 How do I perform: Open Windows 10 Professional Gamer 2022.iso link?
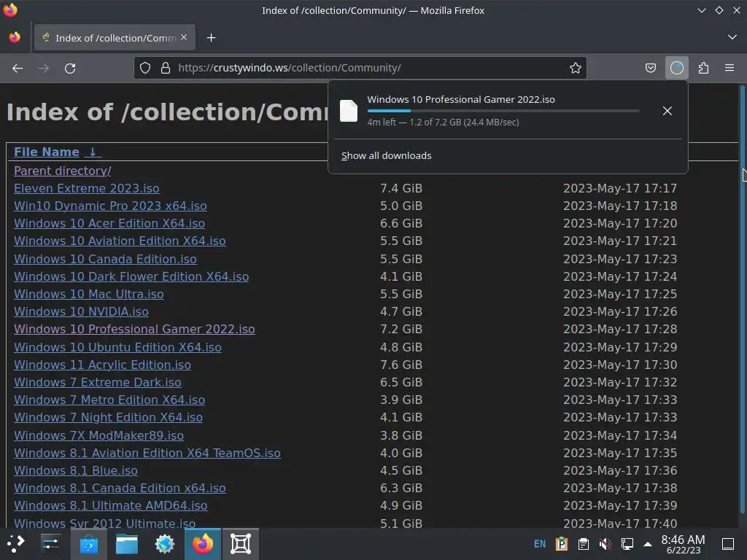coord(134,329)
